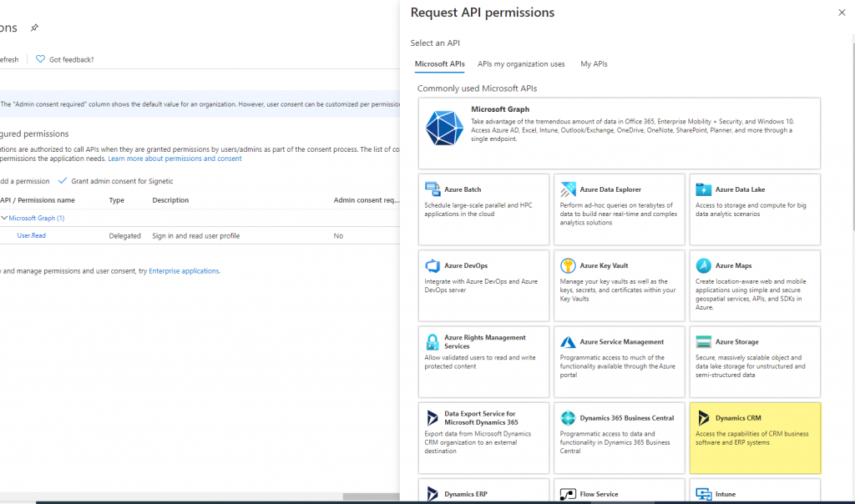Viewport: 855px width, 504px height.
Task: Click the Flow Service icon
Action: tap(568, 494)
